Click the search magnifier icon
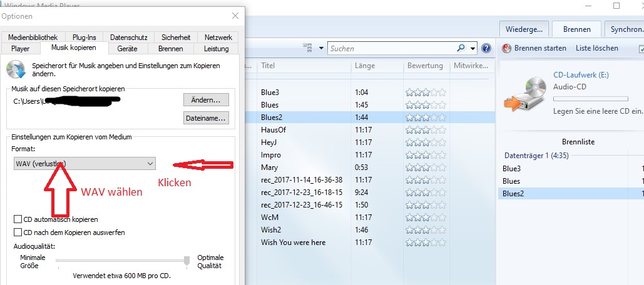Image resolution: width=644 pixels, height=285 pixels. [461, 48]
